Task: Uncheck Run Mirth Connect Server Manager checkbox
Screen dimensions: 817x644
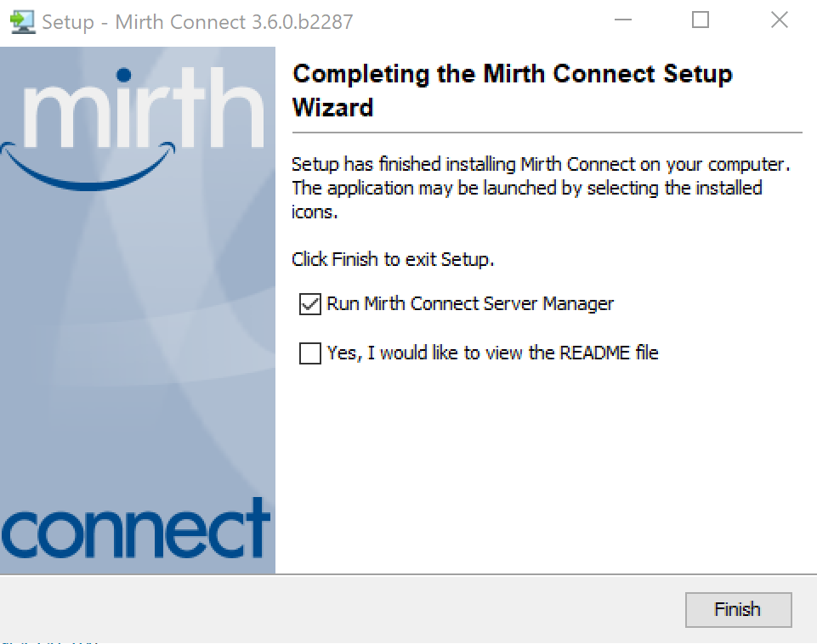Action: pyautogui.click(x=310, y=304)
